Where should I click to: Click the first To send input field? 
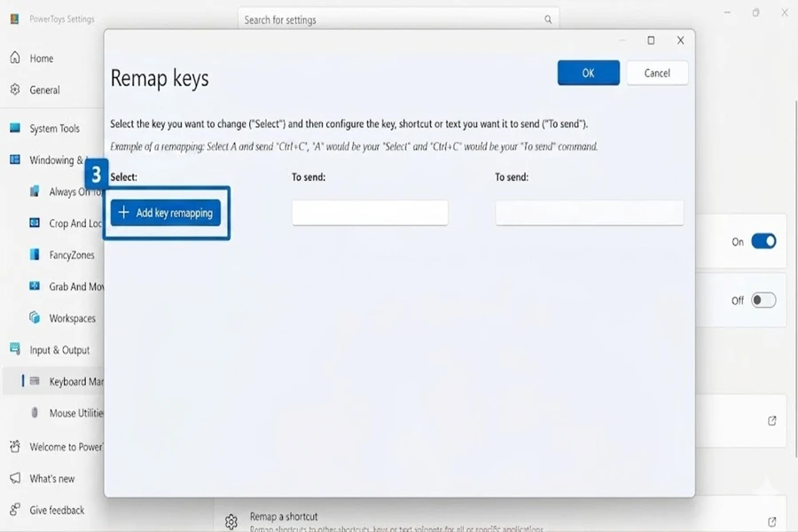[x=370, y=213]
